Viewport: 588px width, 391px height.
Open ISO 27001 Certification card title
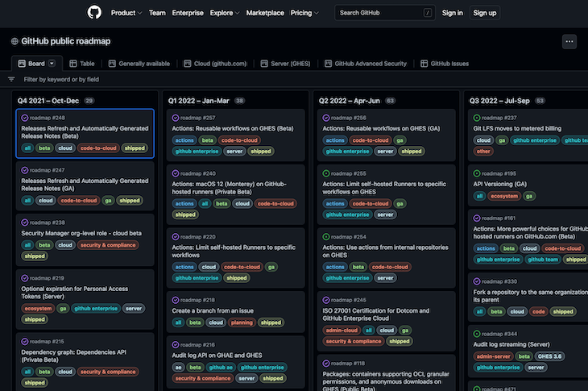pyautogui.click(x=375, y=314)
